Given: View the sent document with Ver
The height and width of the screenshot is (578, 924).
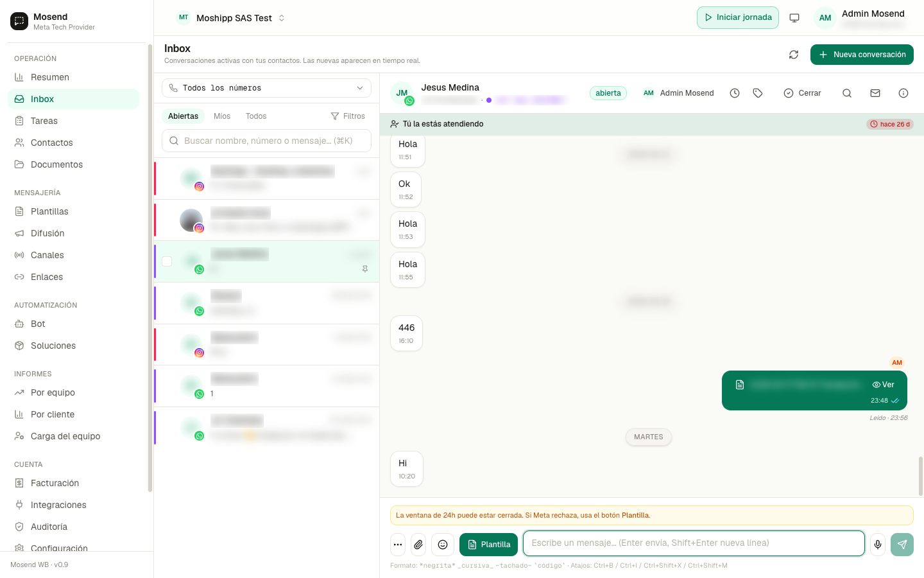Looking at the screenshot, I should [884, 385].
